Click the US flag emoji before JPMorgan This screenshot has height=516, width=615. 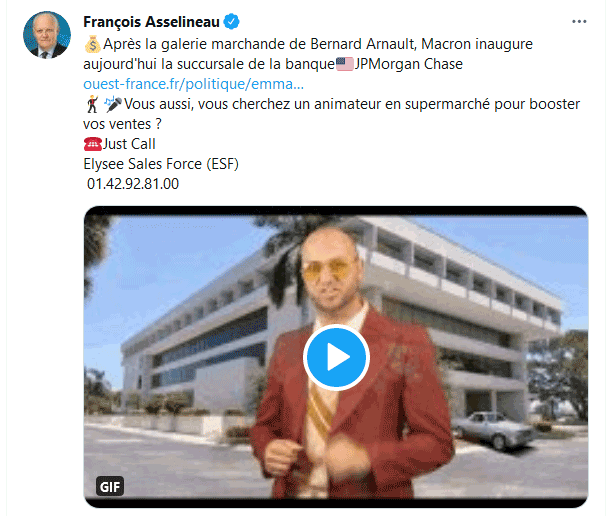click(x=345, y=64)
